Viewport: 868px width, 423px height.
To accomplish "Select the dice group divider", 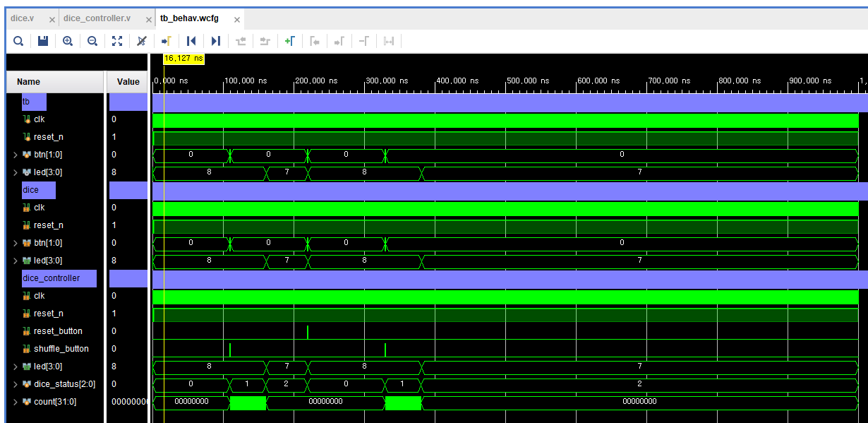I will [39, 190].
